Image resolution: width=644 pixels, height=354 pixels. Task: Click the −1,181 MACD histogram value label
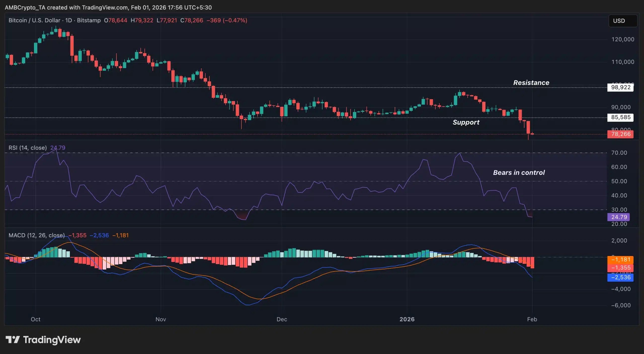coord(620,260)
